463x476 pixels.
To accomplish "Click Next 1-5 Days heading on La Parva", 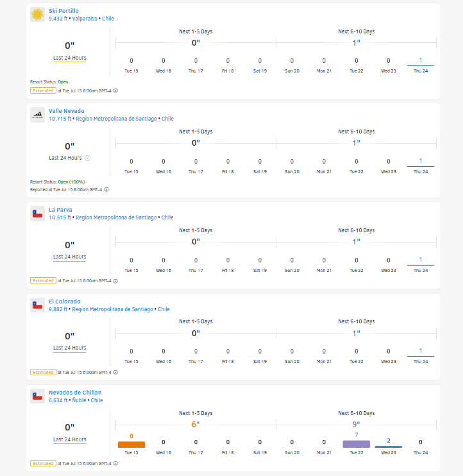I will (x=196, y=230).
